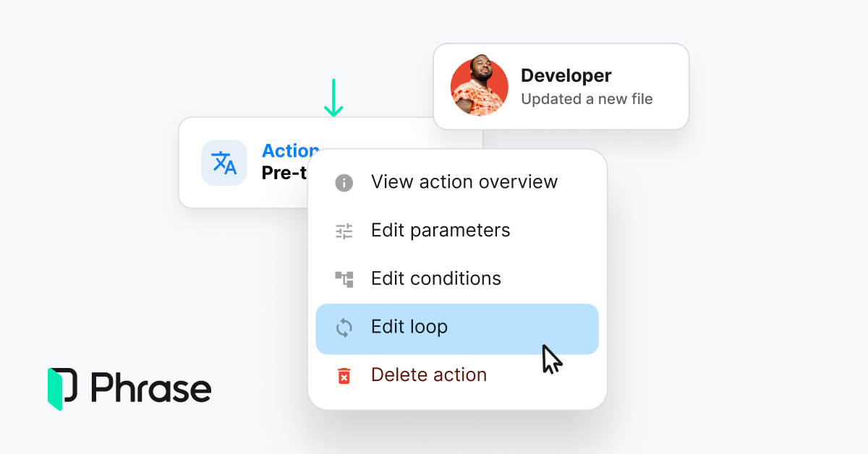Select the highlighted Edit loop option
This screenshot has height=454, width=868.
click(409, 327)
